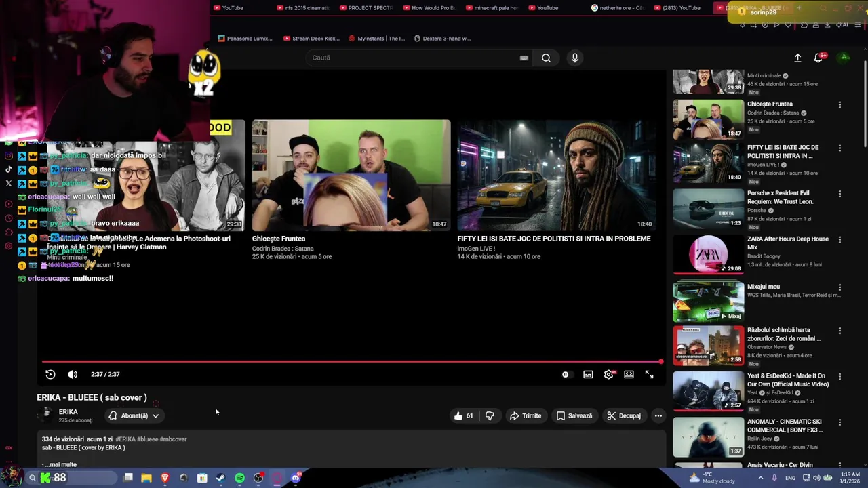Image resolution: width=868 pixels, height=488 pixels.
Task: Open Steam from the taskbar
Action: 220,478
